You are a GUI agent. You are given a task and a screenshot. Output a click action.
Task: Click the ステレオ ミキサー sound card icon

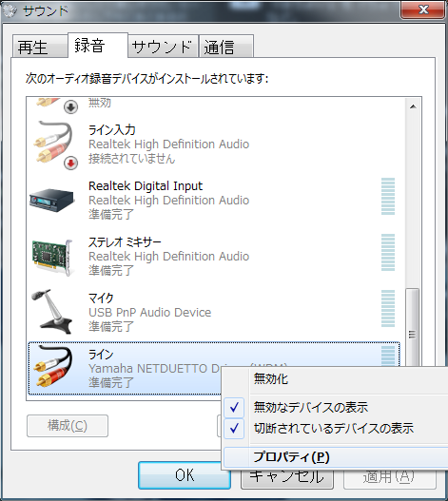52,257
